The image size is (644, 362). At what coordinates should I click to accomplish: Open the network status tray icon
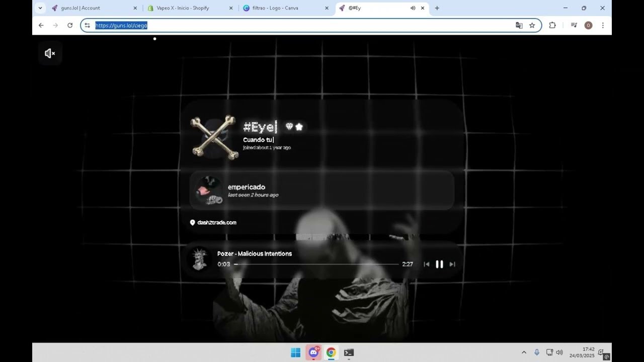coord(549,352)
